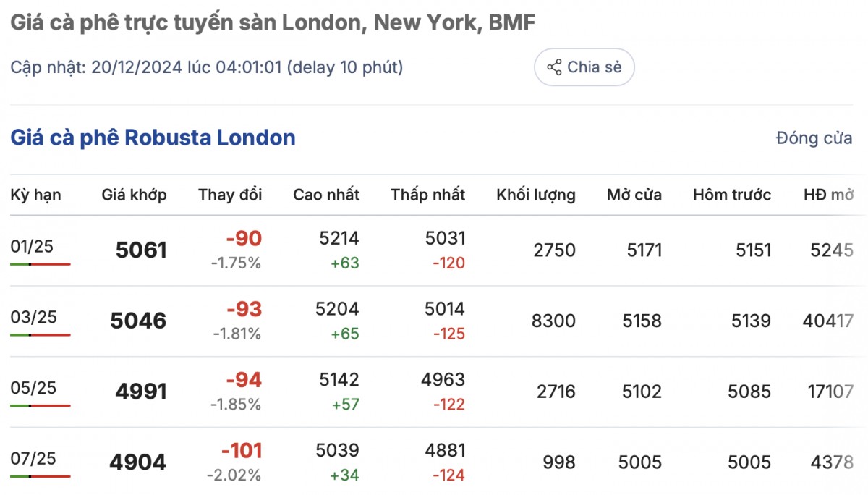This screenshot has height=495, width=868.
Task: Open the 05/25 contract row
Action: (x=32, y=388)
